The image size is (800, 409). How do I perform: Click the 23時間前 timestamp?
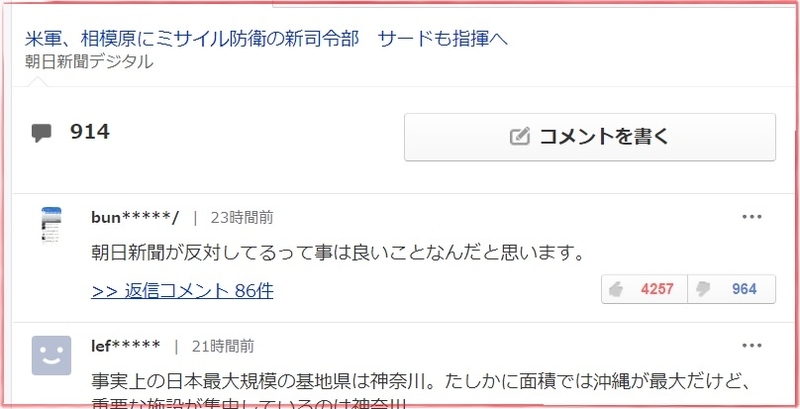click(x=242, y=218)
